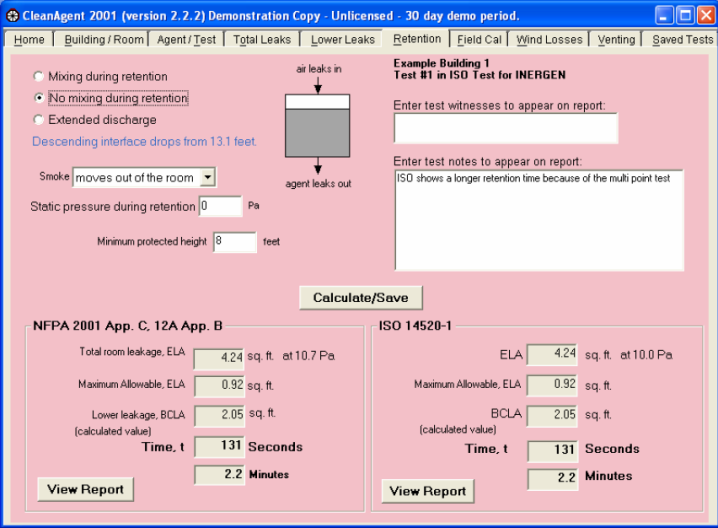Click the NFPA Total room leakage ELA value
The width and height of the screenshot is (718, 528).
click(x=219, y=358)
